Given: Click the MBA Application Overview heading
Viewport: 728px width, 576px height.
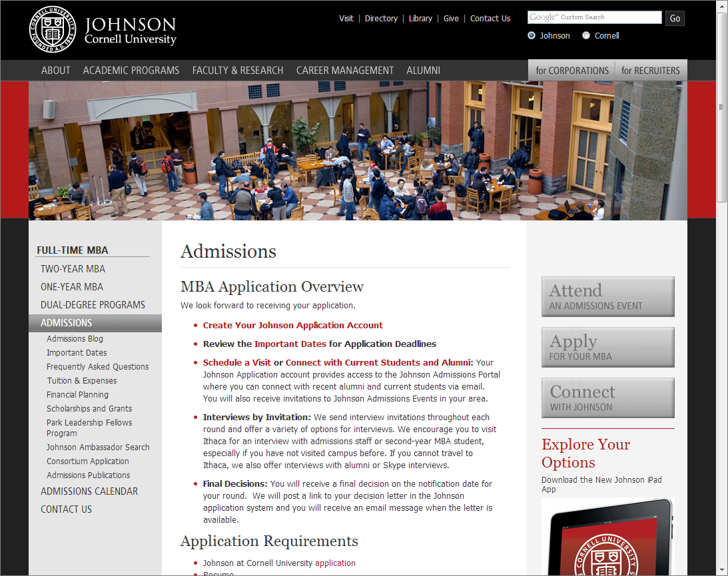Looking at the screenshot, I should pos(272,286).
